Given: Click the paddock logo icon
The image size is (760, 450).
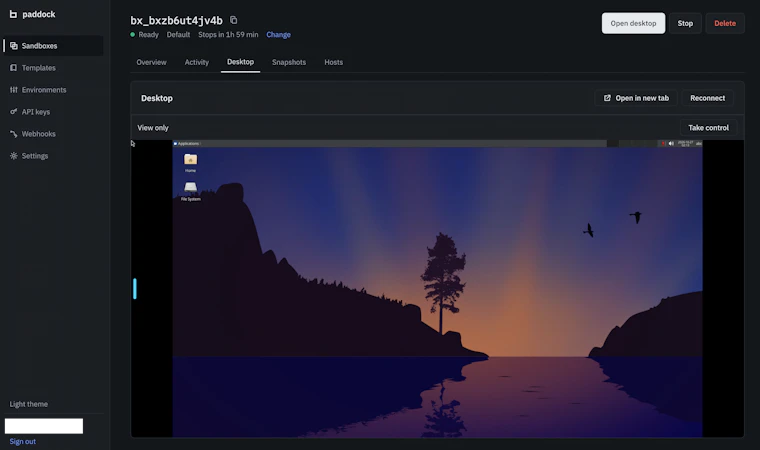Looking at the screenshot, I should tap(13, 14).
